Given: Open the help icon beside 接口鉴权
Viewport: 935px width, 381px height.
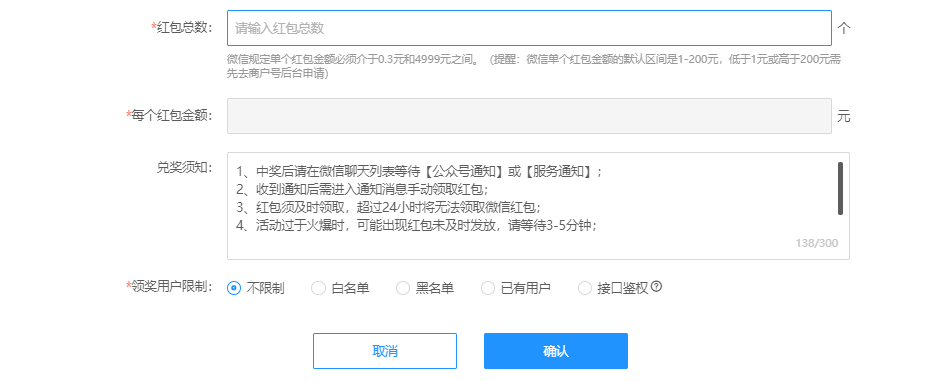Looking at the screenshot, I should pyautogui.click(x=657, y=287).
